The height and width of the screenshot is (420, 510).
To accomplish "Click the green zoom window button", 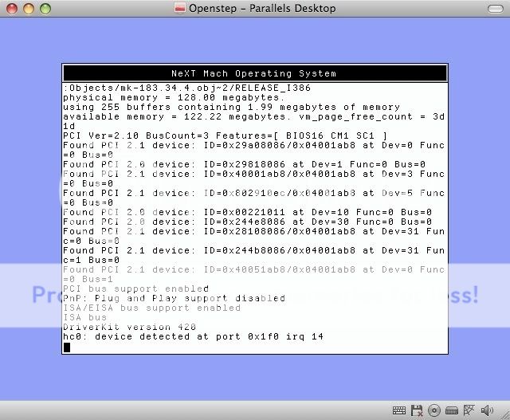I will (x=45, y=9).
